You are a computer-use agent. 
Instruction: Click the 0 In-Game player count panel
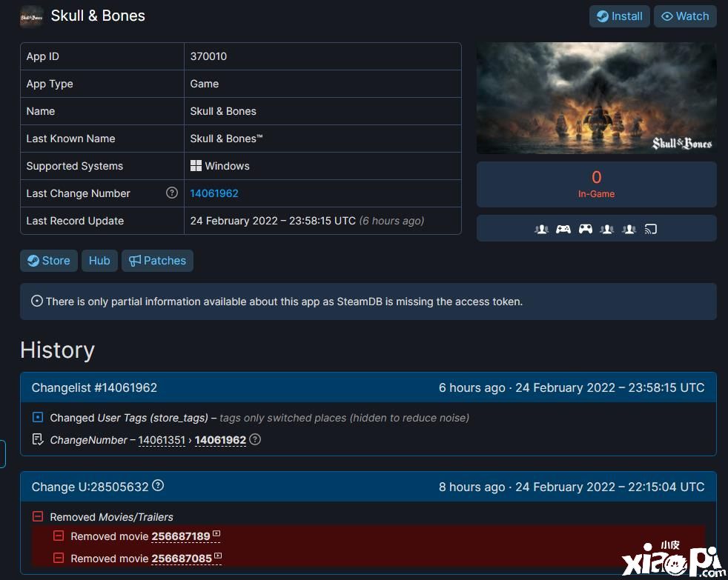click(x=597, y=184)
